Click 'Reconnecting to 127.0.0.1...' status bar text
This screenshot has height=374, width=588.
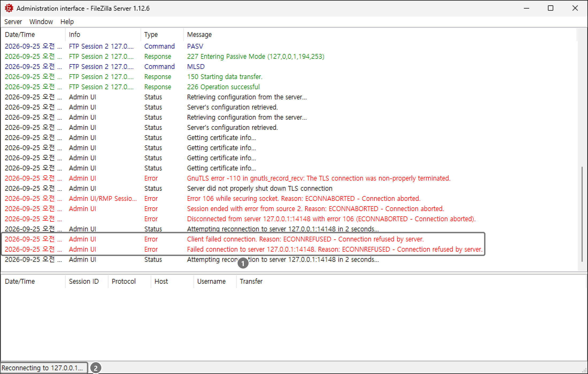click(42, 368)
